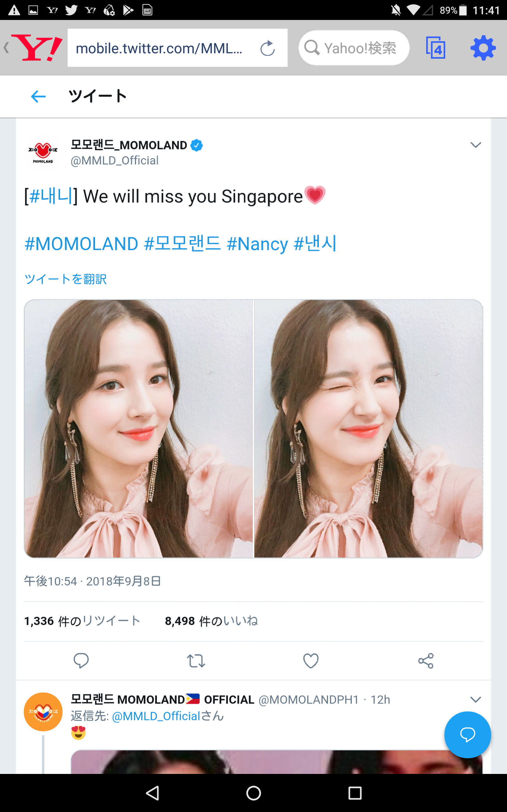Tap the Android home button
Image resolution: width=507 pixels, height=812 pixels.
pyautogui.click(x=253, y=793)
